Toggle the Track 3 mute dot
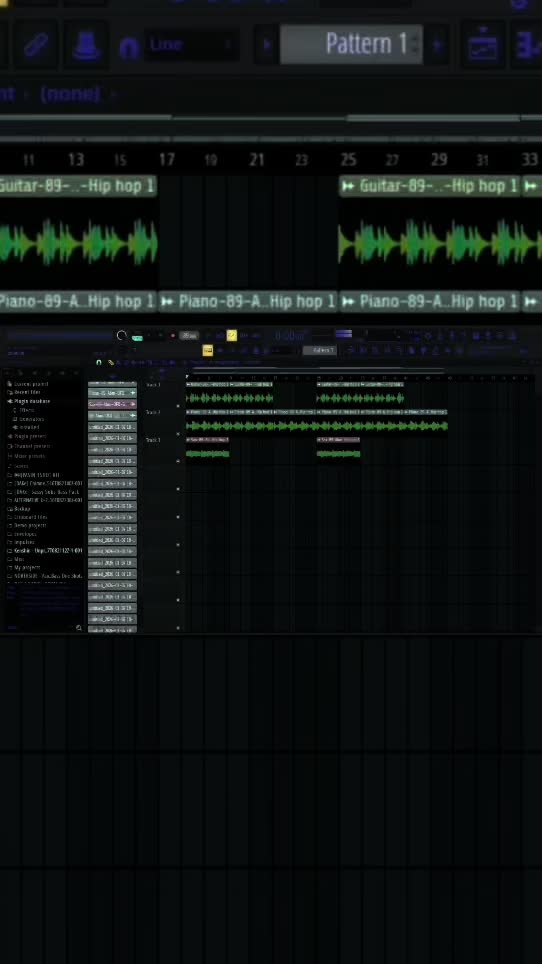Viewport: 542px width, 964px height. [179, 461]
